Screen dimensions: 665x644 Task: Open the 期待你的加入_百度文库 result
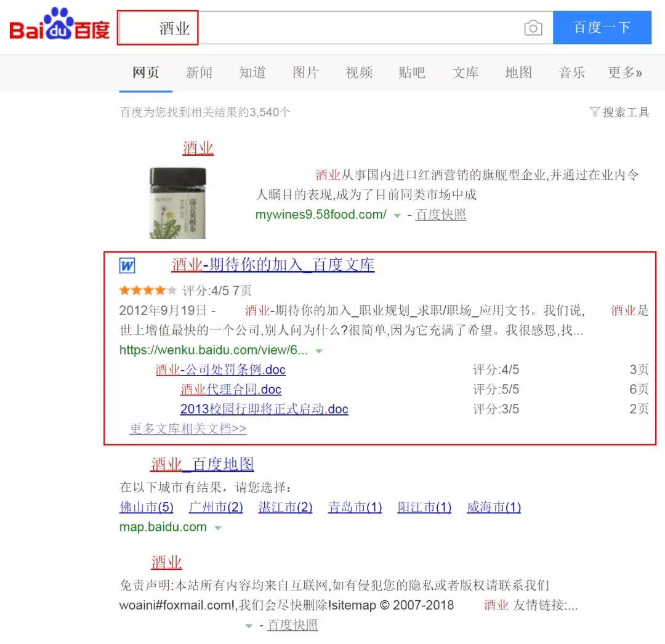[273, 265]
